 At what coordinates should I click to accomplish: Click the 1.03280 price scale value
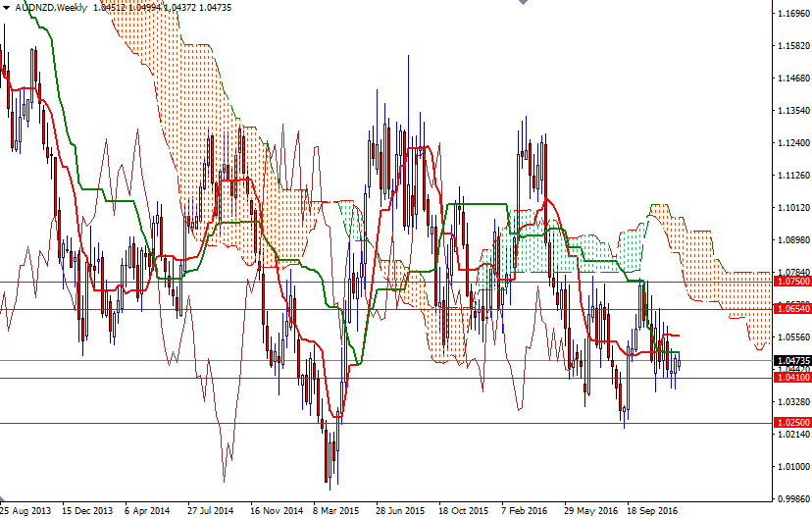793,402
